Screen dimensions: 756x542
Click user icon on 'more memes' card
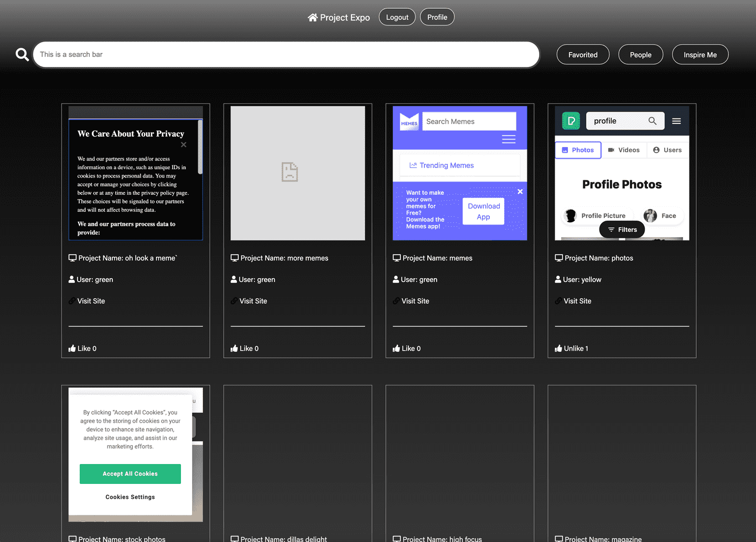234,279
